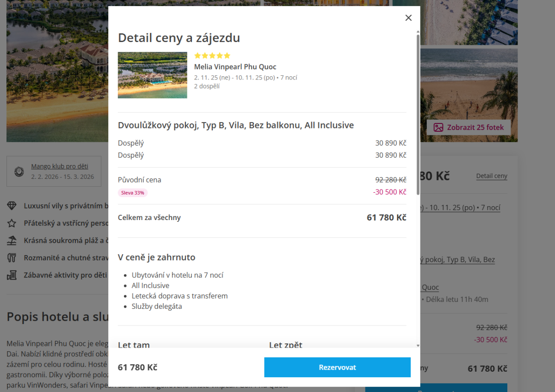Close the price detail dialog

408,18
